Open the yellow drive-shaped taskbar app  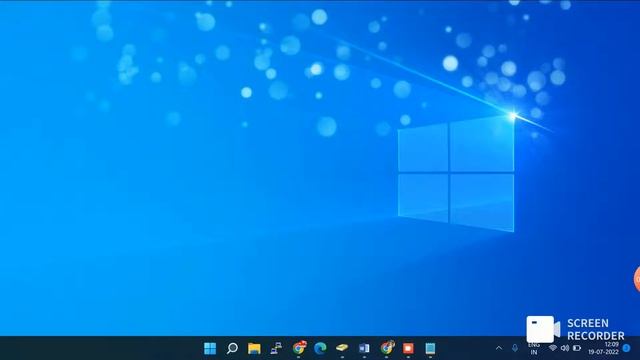click(342, 348)
